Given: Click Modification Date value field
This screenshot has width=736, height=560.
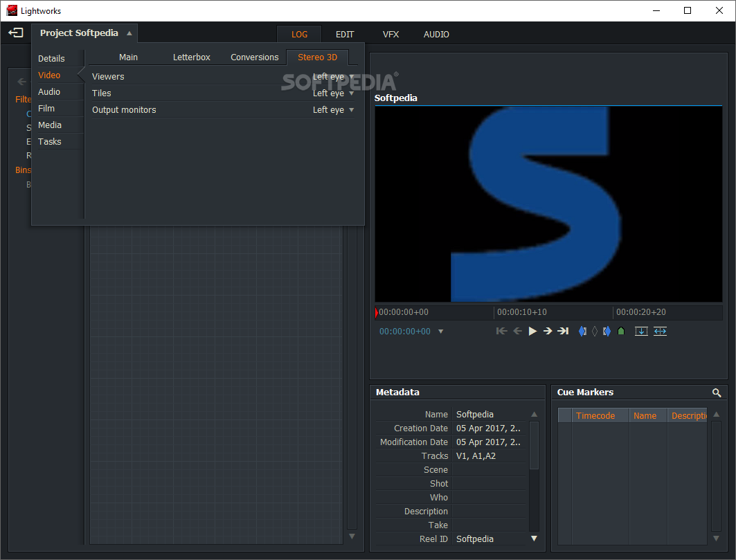Looking at the screenshot, I should (490, 442).
